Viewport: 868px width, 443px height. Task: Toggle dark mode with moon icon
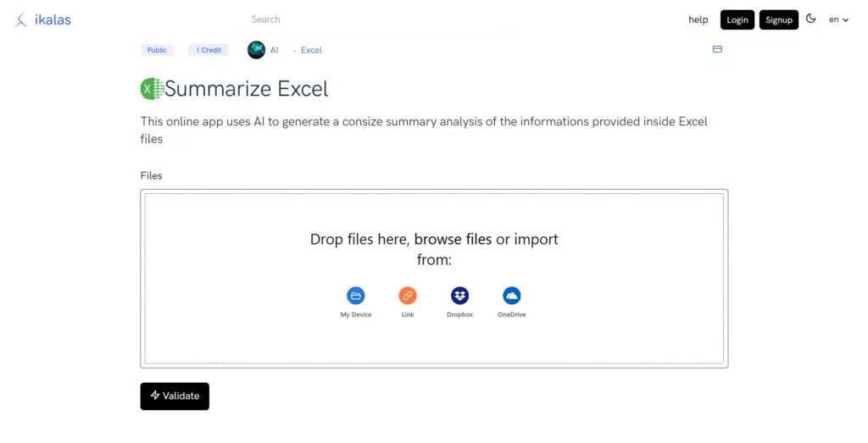810,19
